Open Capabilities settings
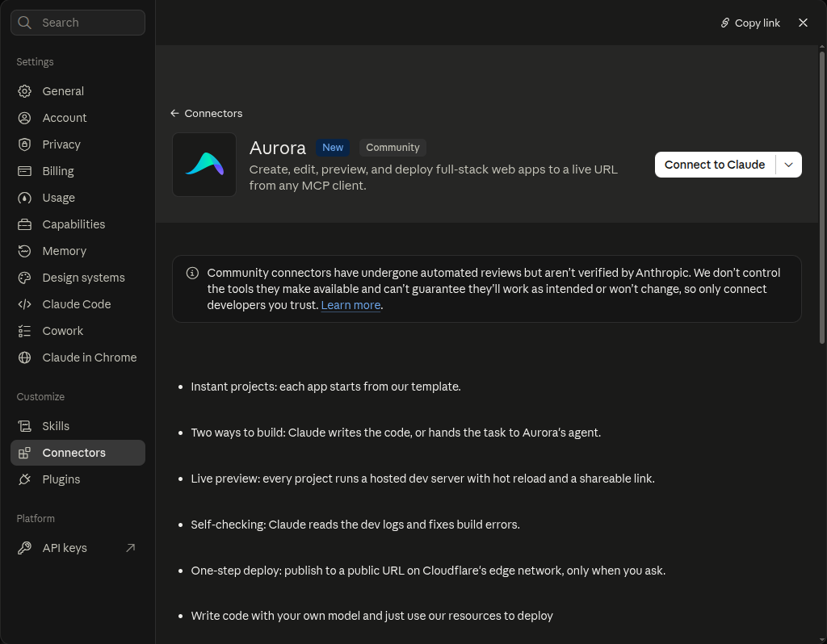The height and width of the screenshot is (644, 827). coord(78,224)
